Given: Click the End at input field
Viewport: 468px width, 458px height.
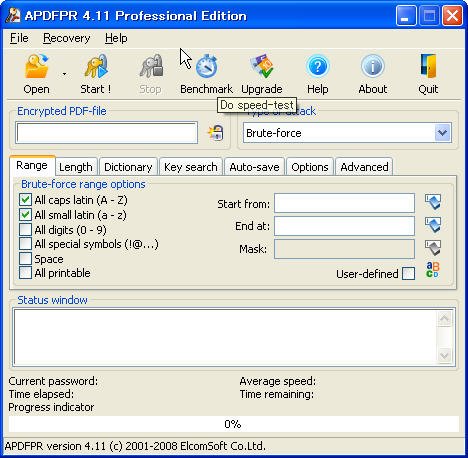Looking at the screenshot, I should (x=344, y=226).
